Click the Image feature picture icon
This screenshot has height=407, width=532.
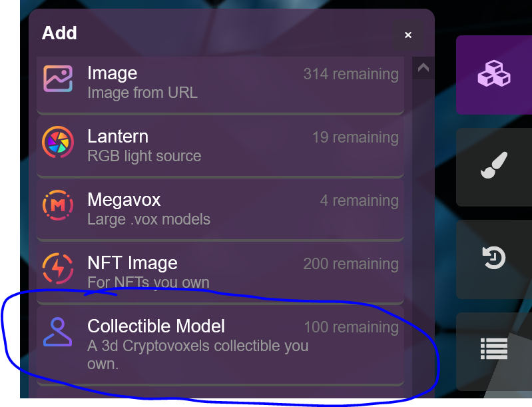(x=58, y=79)
